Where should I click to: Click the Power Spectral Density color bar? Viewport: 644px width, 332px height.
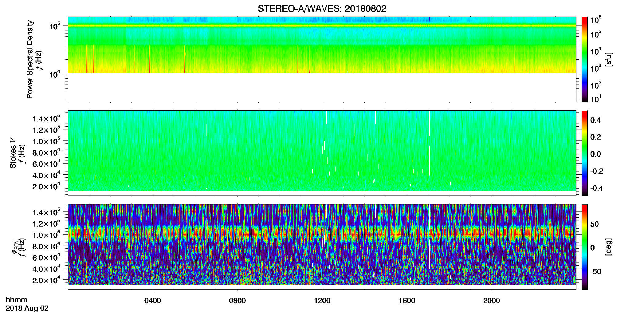pos(585,59)
